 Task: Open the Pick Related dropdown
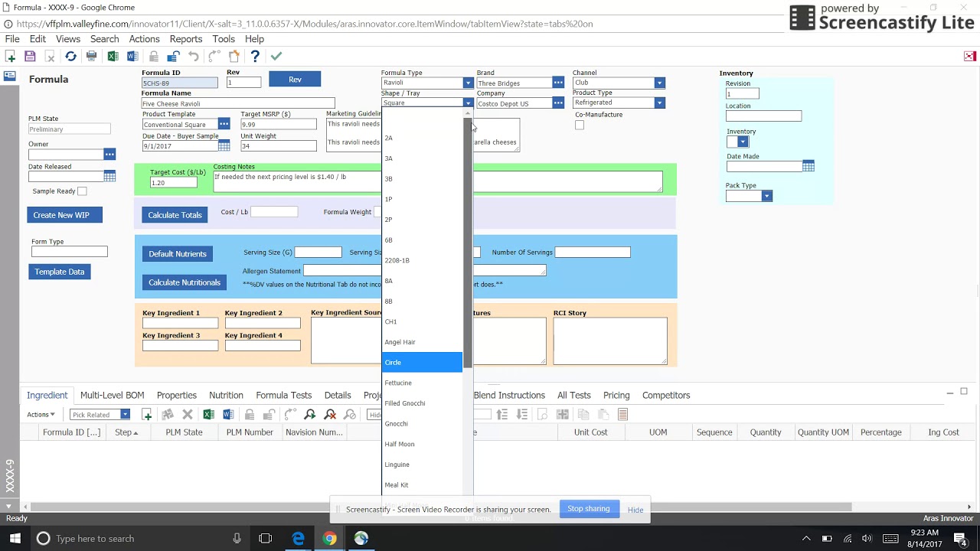pos(125,415)
